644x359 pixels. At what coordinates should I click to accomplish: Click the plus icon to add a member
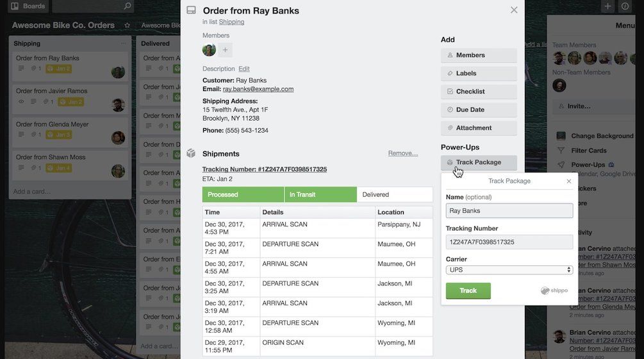point(225,50)
